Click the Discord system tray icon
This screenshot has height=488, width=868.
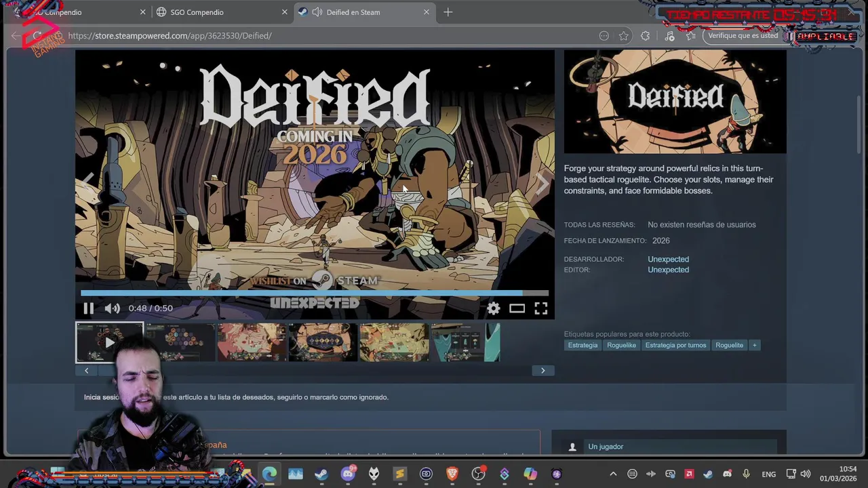pos(727,474)
